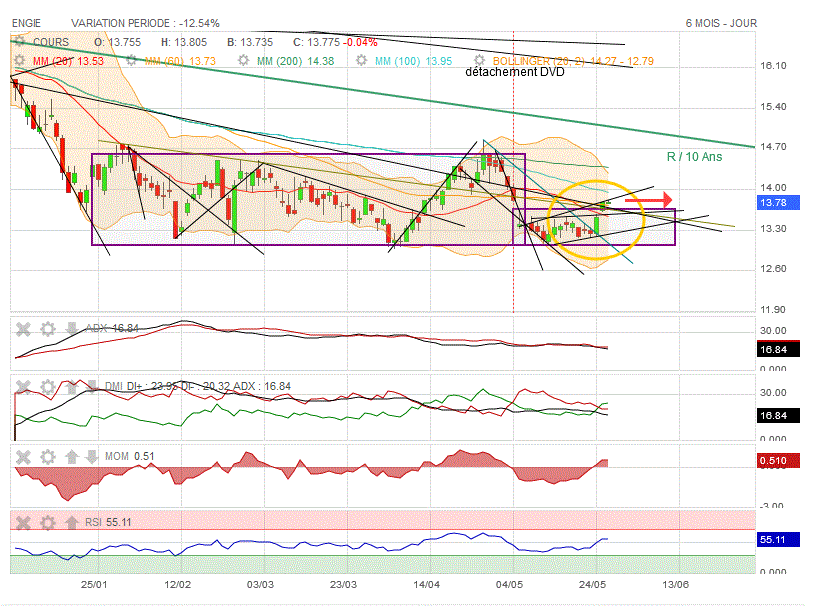Remove the RSI indicator panel
The image size is (813, 606).
[23, 522]
